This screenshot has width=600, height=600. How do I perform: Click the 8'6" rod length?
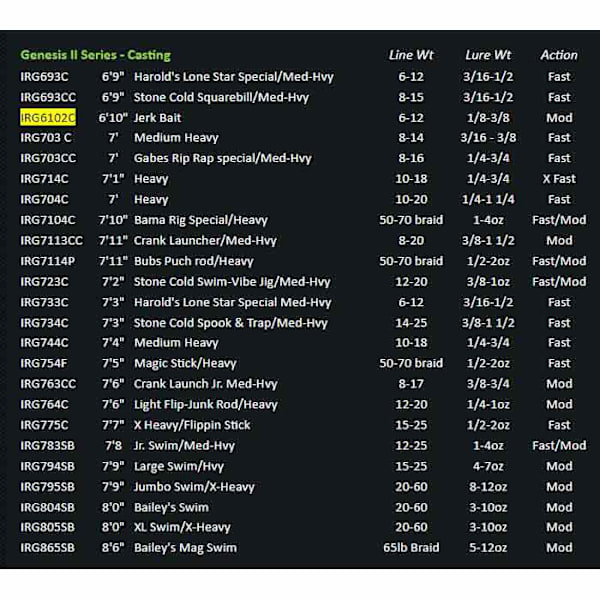(113, 548)
